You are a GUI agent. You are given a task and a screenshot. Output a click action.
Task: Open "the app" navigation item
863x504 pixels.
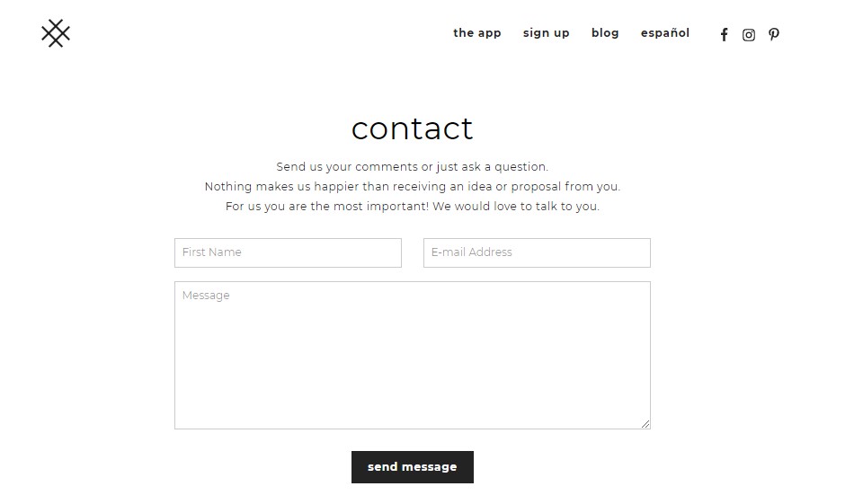(x=476, y=33)
